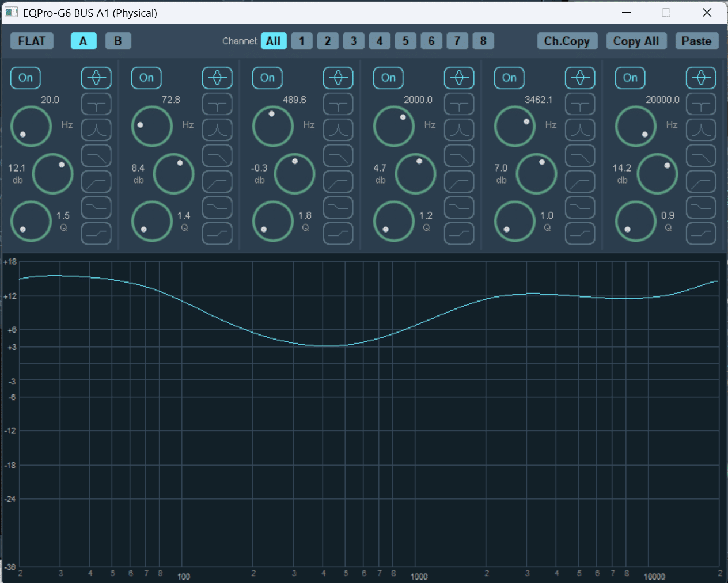Select the bell filter icon for 20.0 Hz band
728x583 pixels.
coord(96,78)
